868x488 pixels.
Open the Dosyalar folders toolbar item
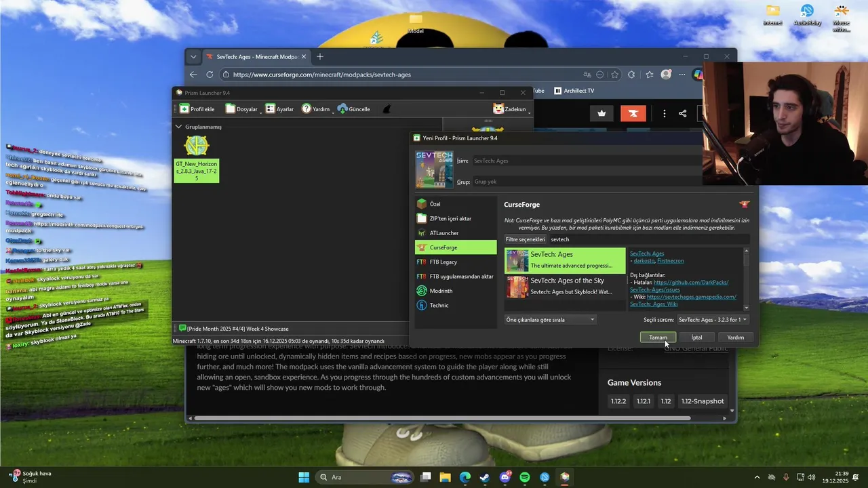pos(241,109)
